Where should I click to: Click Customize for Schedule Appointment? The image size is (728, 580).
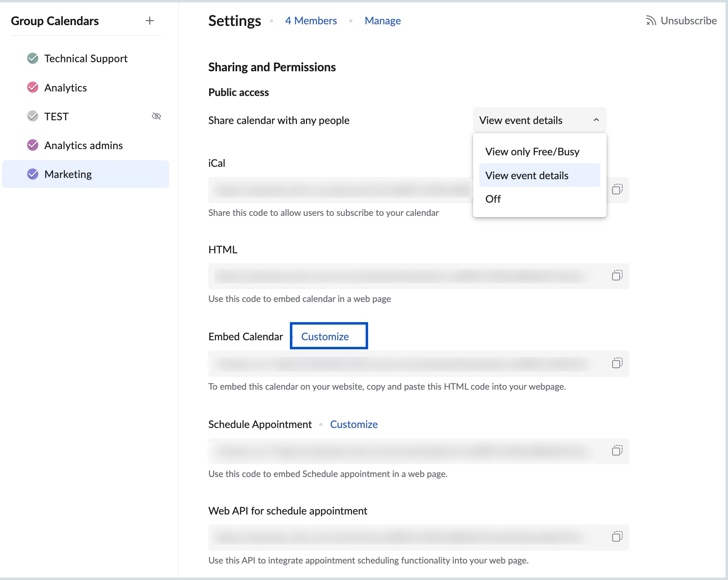click(354, 424)
